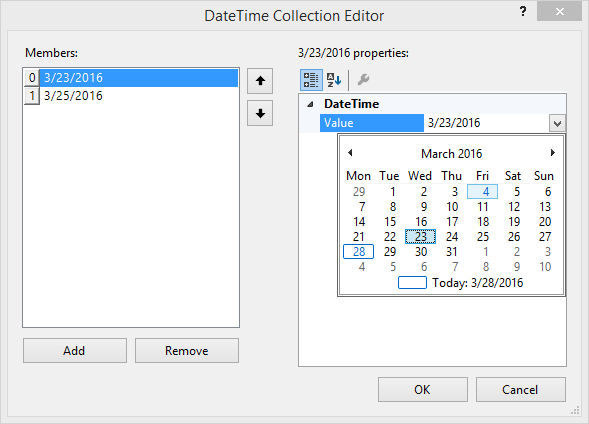Remove the selected member

pyautogui.click(x=187, y=350)
